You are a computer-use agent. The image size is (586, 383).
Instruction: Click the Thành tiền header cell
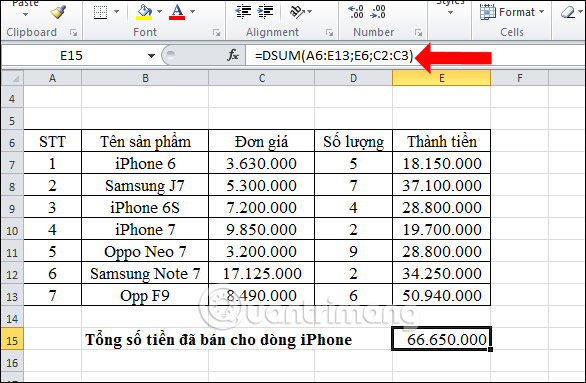tap(441, 141)
